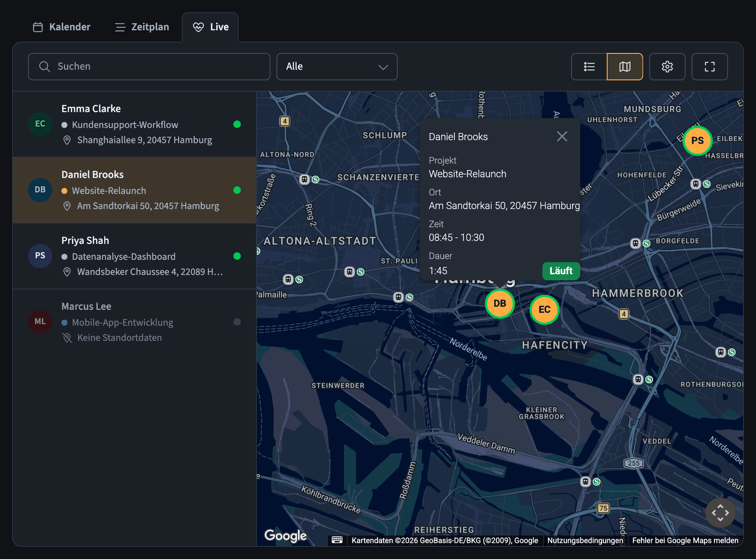Switch to the Zeitplan tab
The height and width of the screenshot is (559, 756).
[x=142, y=27]
